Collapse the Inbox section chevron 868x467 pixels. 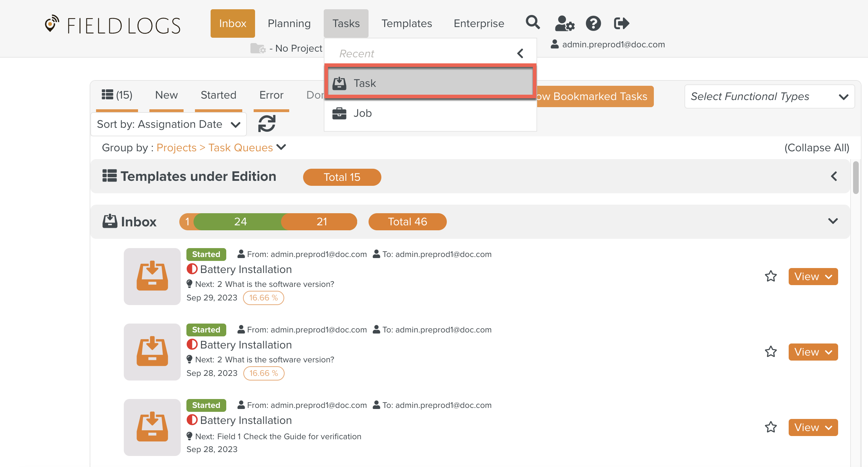833,221
